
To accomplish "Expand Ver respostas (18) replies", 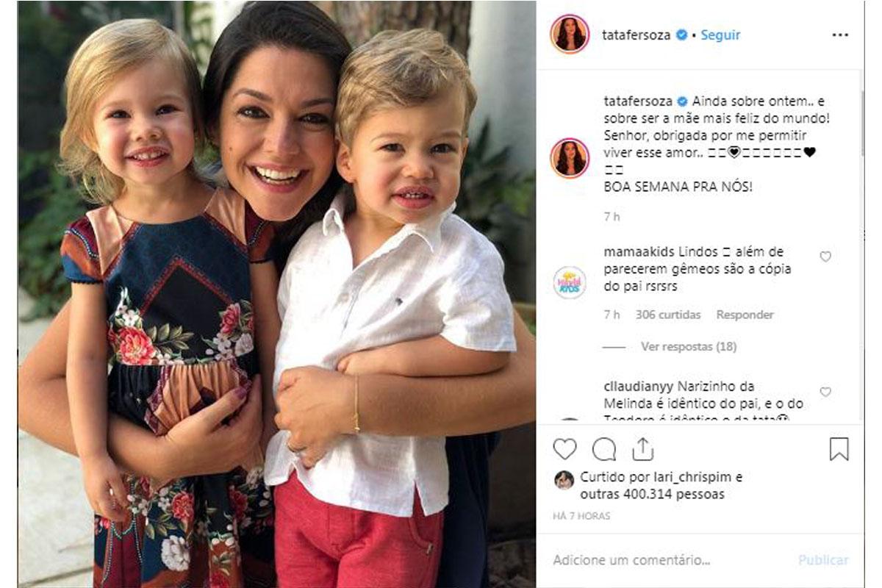I will pos(689,346).
